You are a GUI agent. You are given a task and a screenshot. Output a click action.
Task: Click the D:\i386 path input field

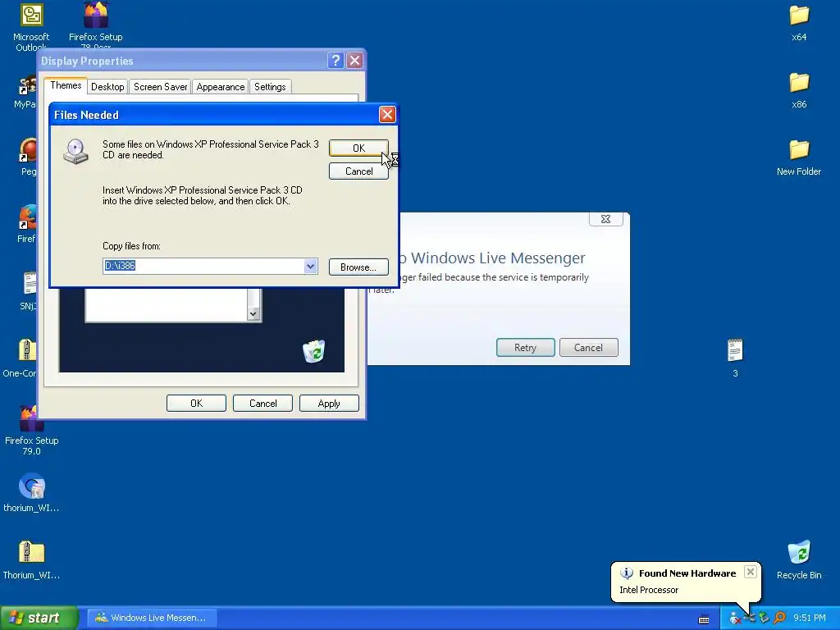tap(203, 267)
